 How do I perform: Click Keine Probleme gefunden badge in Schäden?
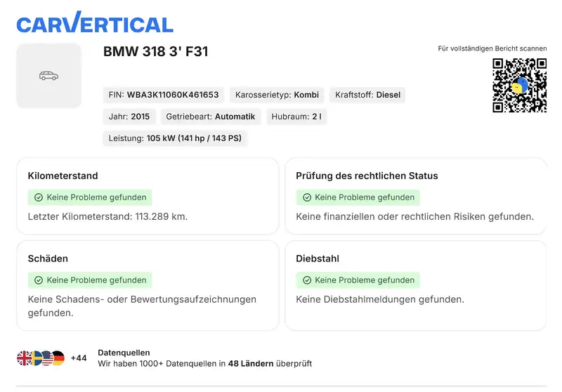pyautogui.click(x=90, y=280)
